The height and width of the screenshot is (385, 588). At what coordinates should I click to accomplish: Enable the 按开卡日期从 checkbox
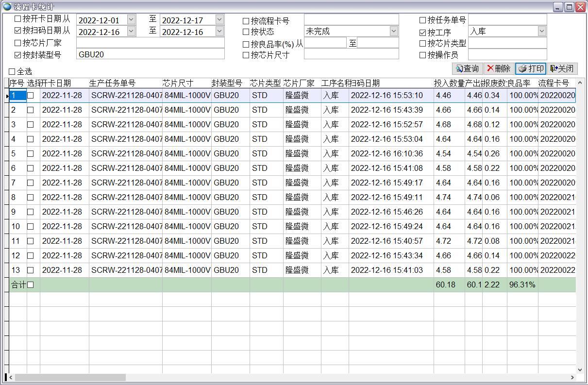[18, 19]
